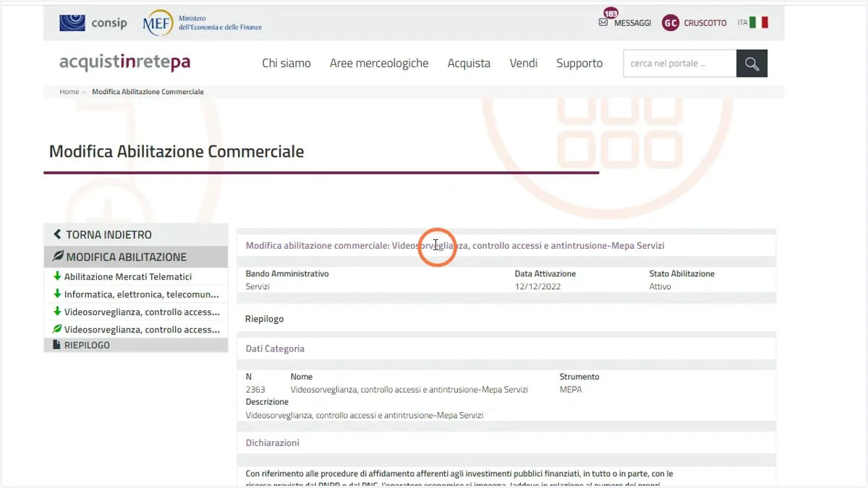The height and width of the screenshot is (488, 868).
Task: Open the RIEPILOGO sidebar item
Action: 136,345
